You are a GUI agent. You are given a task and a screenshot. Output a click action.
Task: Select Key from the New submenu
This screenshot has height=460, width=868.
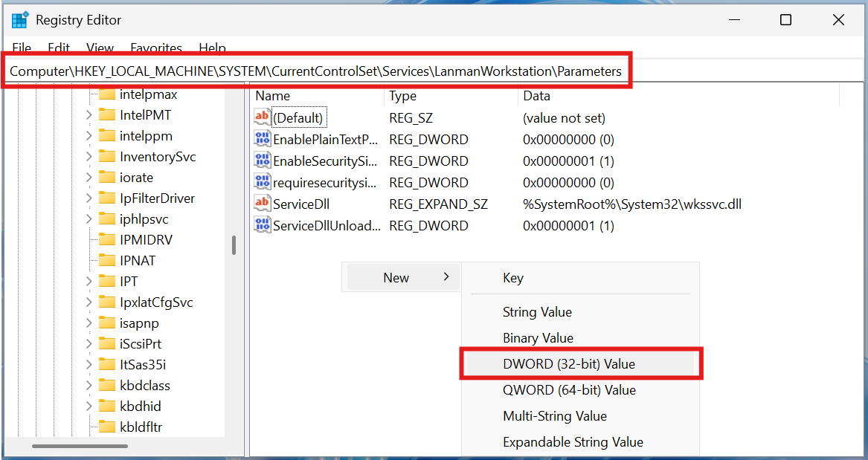(513, 277)
